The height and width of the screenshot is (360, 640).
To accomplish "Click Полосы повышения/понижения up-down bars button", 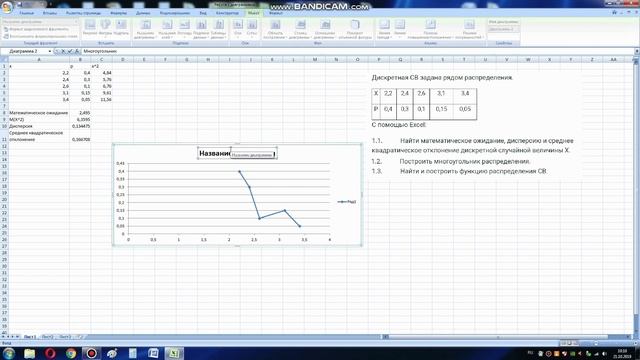I will pyautogui.click(x=430, y=29).
